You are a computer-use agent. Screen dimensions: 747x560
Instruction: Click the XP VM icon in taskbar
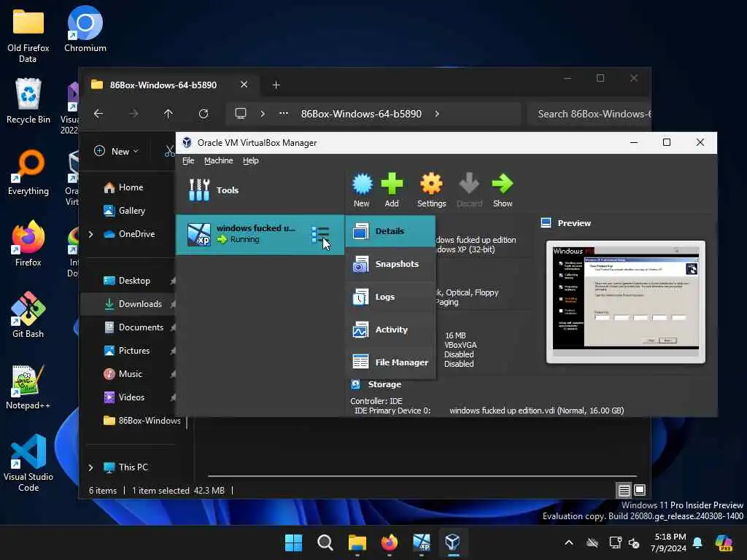421,542
